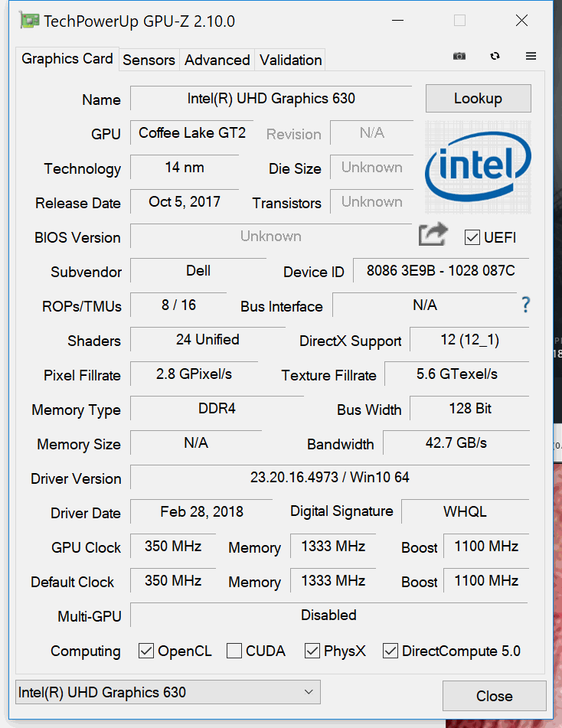Click the screenshot camera icon
Viewport: 562px width, 728px height.
click(x=459, y=57)
